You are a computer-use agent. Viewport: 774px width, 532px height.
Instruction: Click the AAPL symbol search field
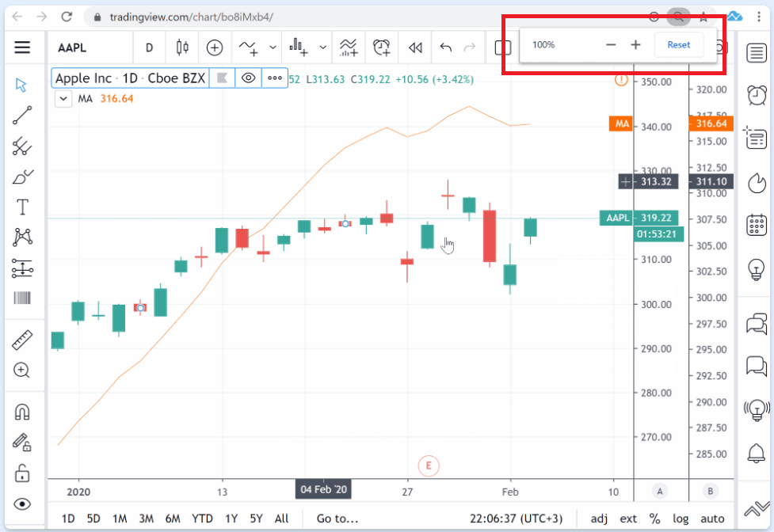point(72,47)
